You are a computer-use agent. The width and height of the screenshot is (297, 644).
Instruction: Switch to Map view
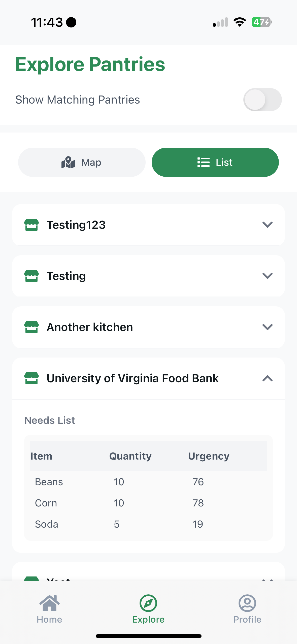click(82, 162)
